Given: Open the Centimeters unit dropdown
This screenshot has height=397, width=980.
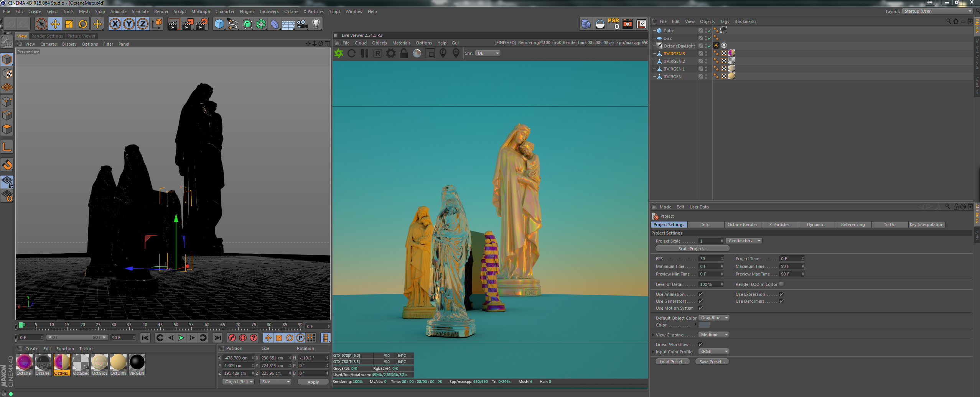Looking at the screenshot, I should (x=744, y=241).
